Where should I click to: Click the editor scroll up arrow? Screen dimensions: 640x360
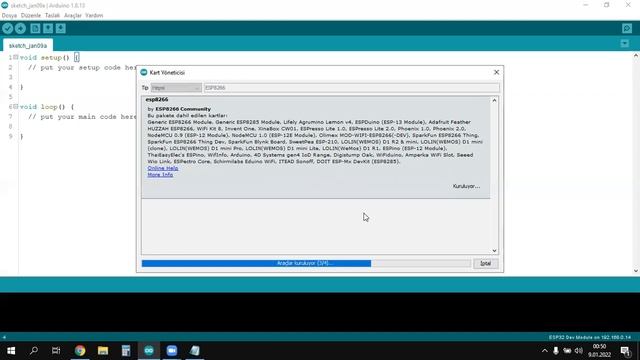[x=636, y=56]
